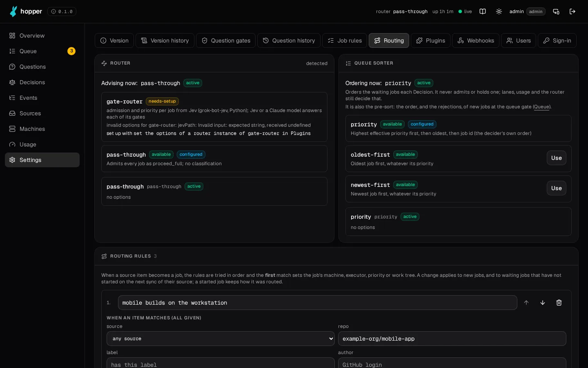Switch to the Job rules tab
Image resolution: width=588 pixels, height=368 pixels.
(345, 40)
